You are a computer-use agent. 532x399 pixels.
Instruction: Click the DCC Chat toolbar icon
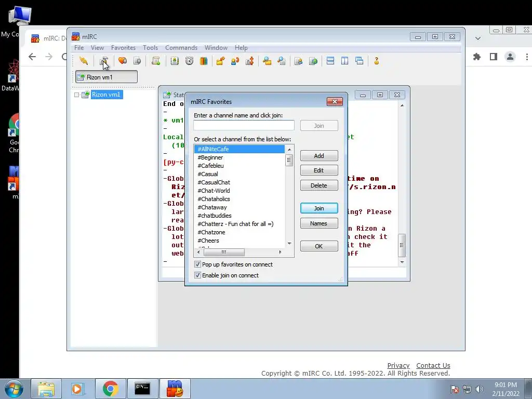click(235, 61)
